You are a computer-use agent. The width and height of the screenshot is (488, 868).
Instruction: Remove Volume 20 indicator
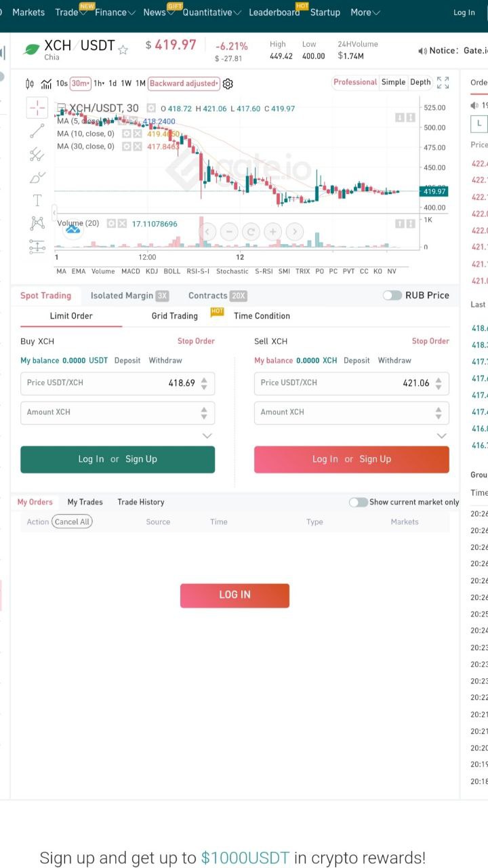pos(123,224)
